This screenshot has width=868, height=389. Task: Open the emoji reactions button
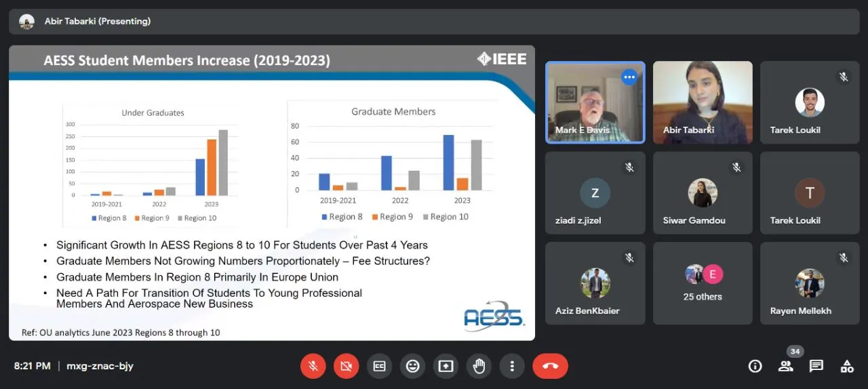tap(413, 366)
